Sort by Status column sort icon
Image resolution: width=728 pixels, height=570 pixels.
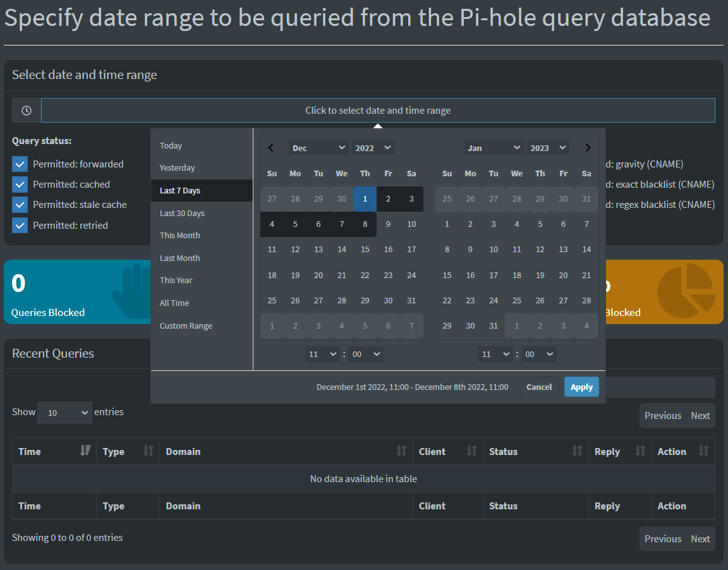point(577,451)
